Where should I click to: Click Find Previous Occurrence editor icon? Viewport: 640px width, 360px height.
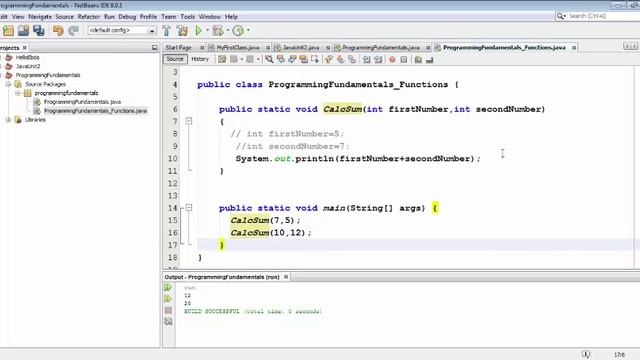[x=280, y=60]
